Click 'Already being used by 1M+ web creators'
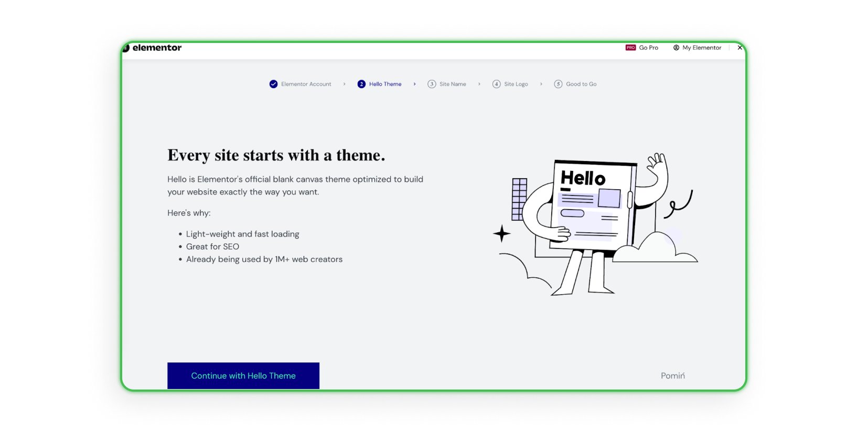868x432 pixels. (x=264, y=260)
